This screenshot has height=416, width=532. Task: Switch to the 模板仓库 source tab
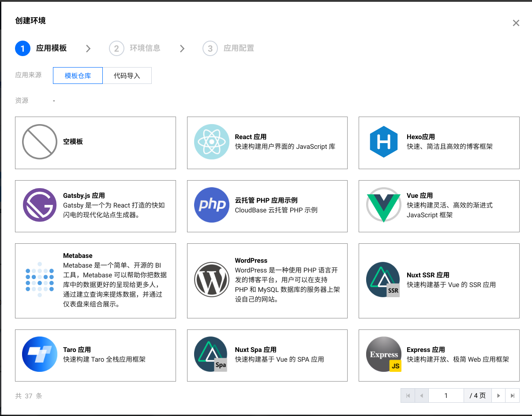click(78, 76)
